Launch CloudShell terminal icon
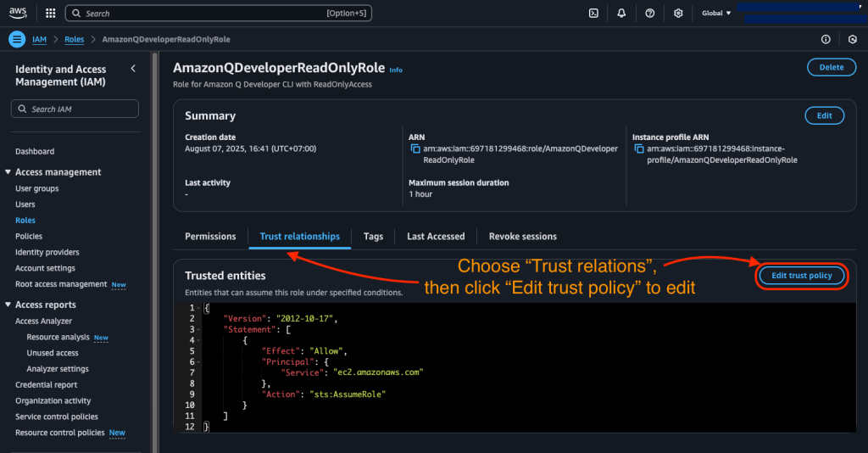The height and width of the screenshot is (453, 868). tap(593, 14)
